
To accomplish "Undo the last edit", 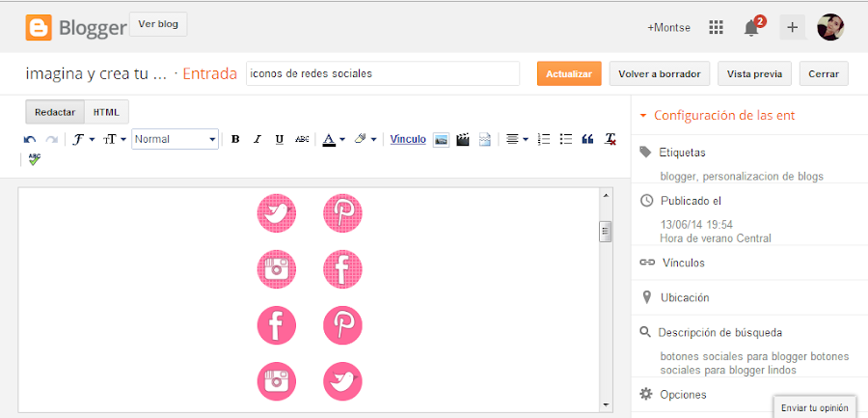I will pos(30,140).
